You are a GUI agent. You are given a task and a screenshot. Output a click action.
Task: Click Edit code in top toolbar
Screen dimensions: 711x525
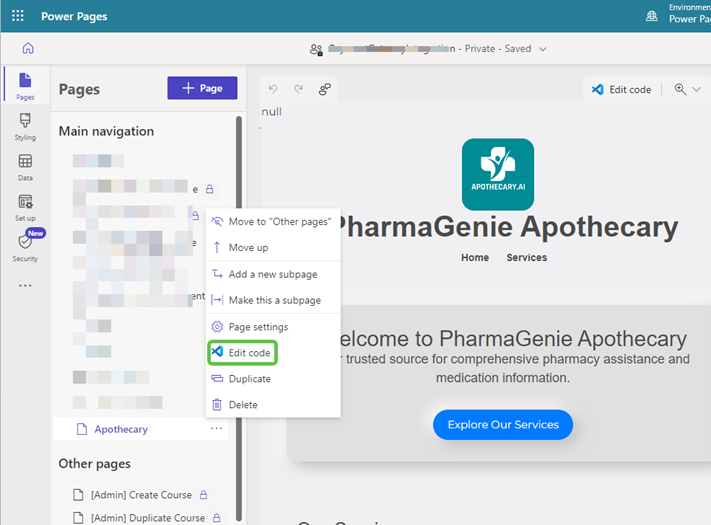pos(621,89)
